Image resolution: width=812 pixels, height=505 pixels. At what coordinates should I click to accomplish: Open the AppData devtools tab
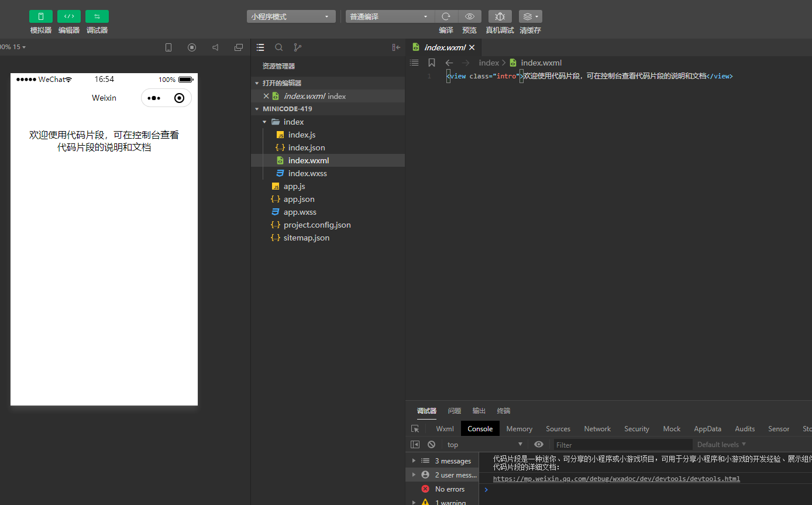708,429
